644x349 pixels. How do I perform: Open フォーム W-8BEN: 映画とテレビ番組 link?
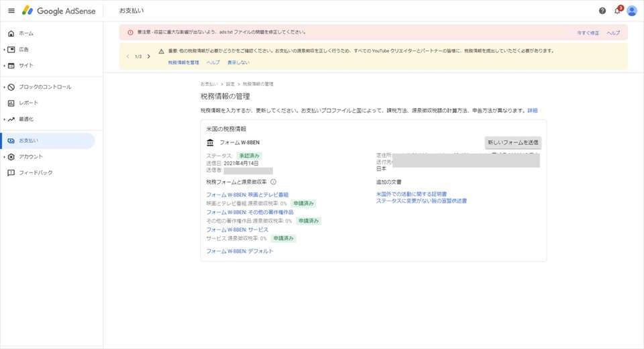[x=247, y=195]
